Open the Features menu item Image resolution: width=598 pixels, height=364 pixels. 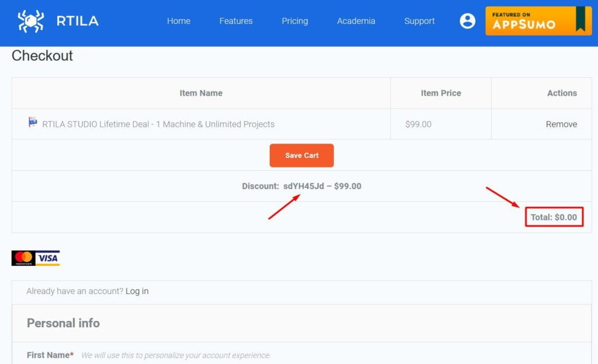[236, 21]
